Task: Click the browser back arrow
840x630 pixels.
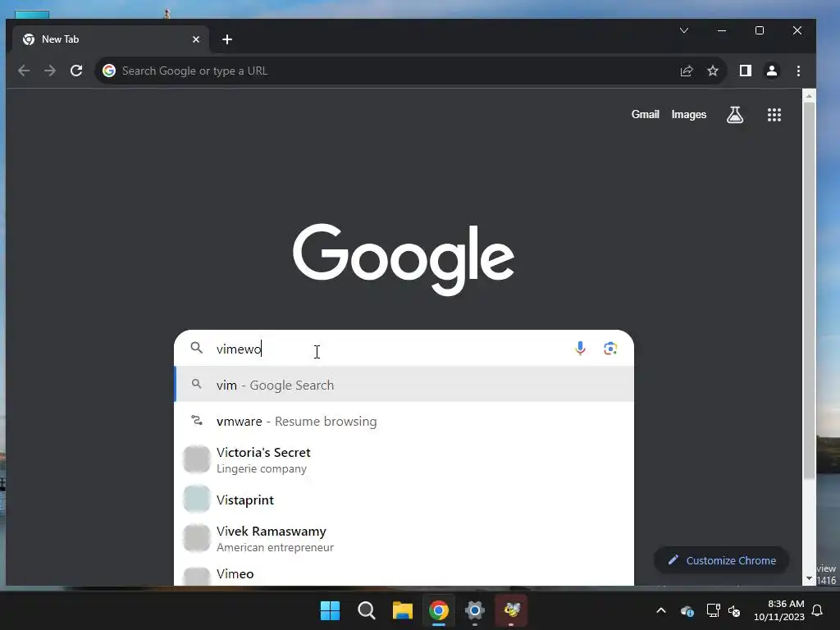Action: 24,71
